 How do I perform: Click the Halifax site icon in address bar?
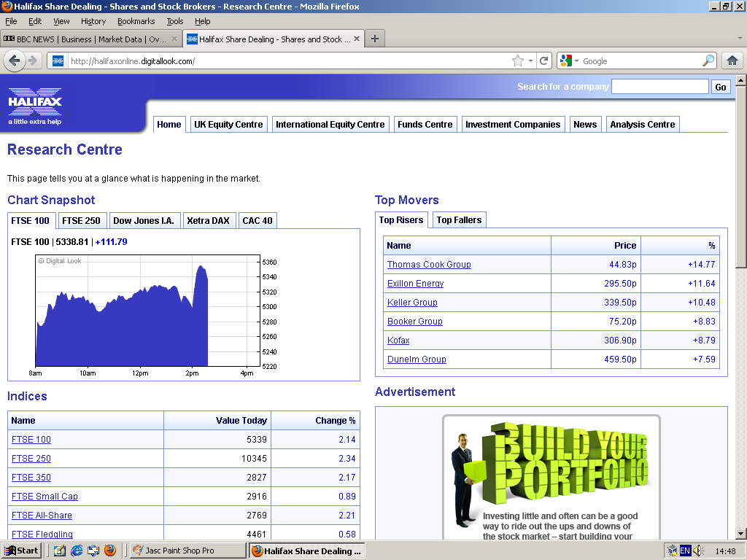click(58, 61)
